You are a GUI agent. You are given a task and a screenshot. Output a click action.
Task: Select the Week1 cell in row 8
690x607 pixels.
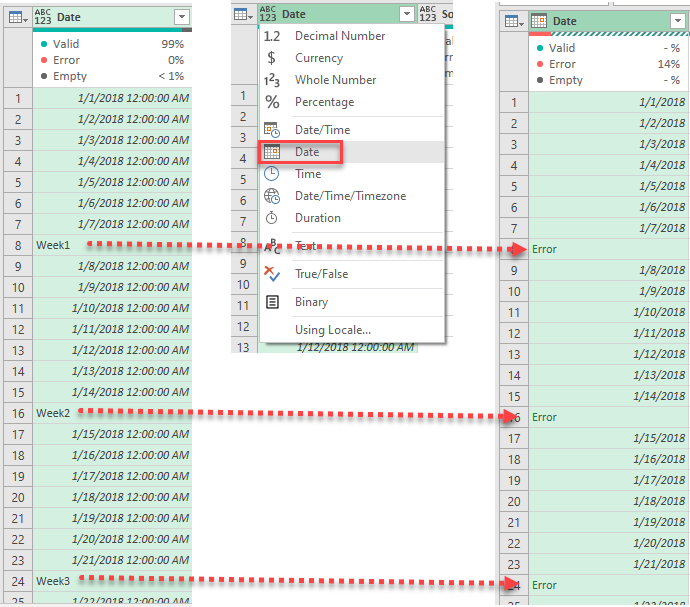pyautogui.click(x=54, y=245)
